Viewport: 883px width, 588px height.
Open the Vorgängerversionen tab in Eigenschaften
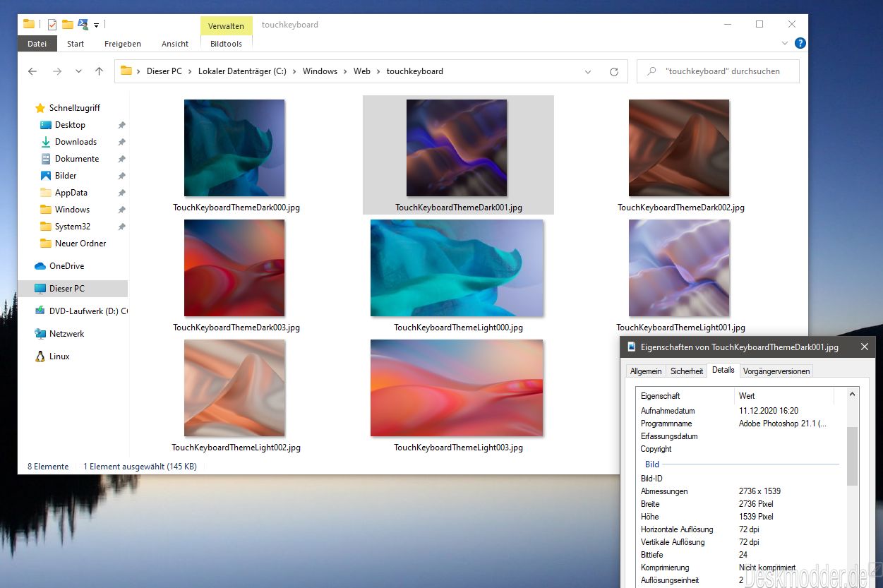tap(776, 371)
